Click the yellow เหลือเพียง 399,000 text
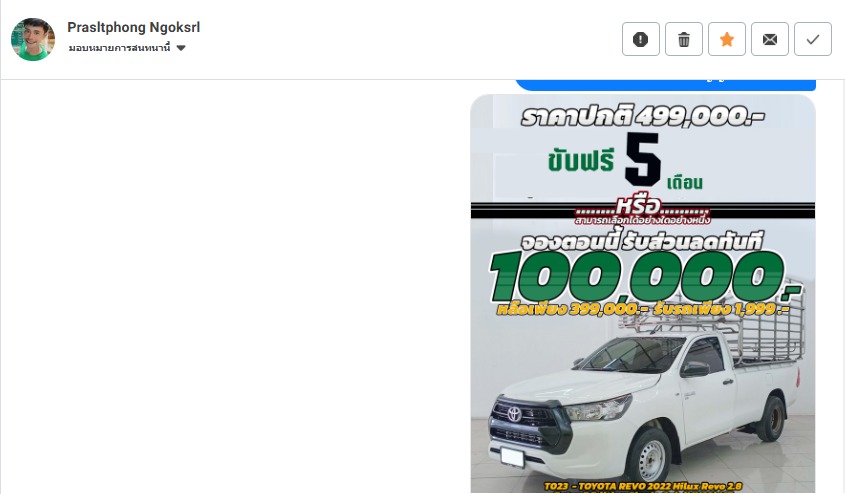845x494 pixels. 572,309
